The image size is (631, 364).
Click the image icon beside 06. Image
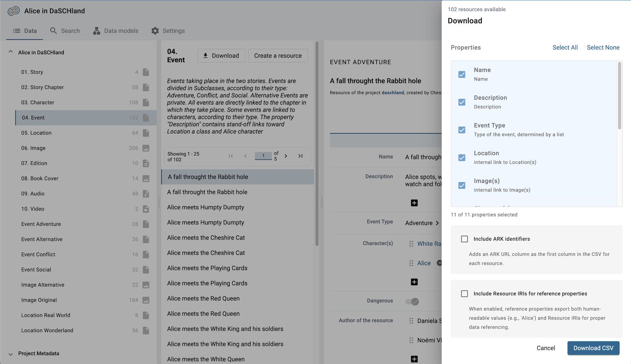[146, 148]
